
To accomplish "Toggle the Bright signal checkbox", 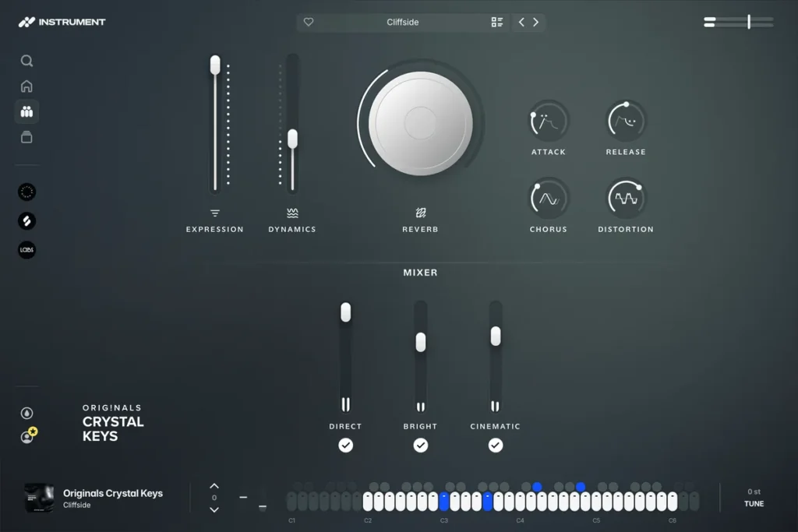I will pyautogui.click(x=420, y=445).
